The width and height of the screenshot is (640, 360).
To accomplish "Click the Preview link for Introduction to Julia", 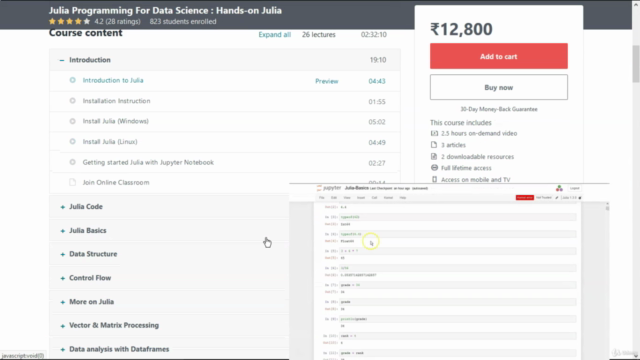I will coord(327,81).
